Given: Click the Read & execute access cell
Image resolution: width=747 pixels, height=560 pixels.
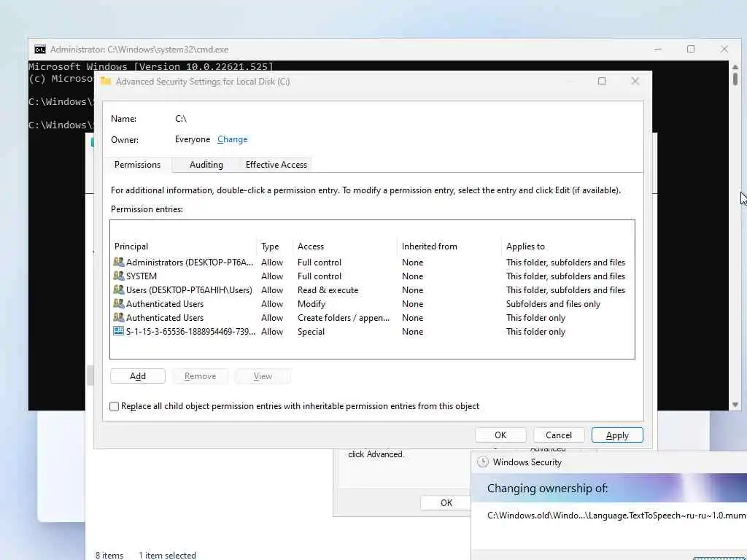Looking at the screenshot, I should click(328, 289).
